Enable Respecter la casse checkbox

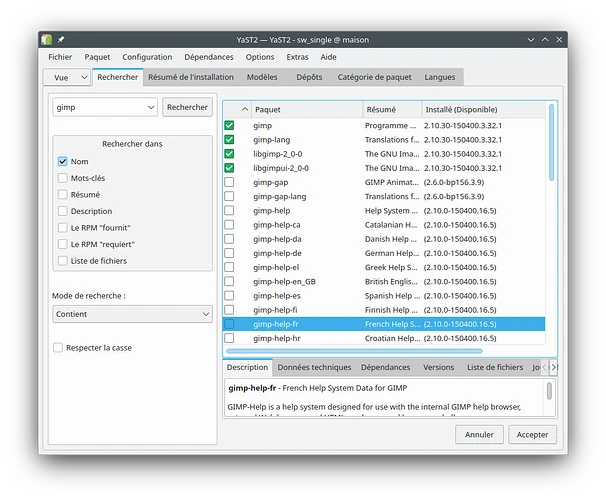point(58,347)
